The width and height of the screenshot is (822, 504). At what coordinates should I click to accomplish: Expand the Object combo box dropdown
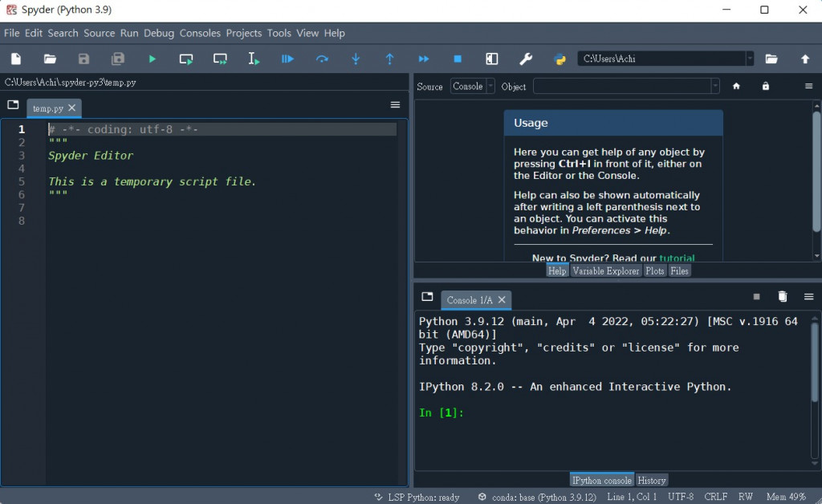point(714,86)
